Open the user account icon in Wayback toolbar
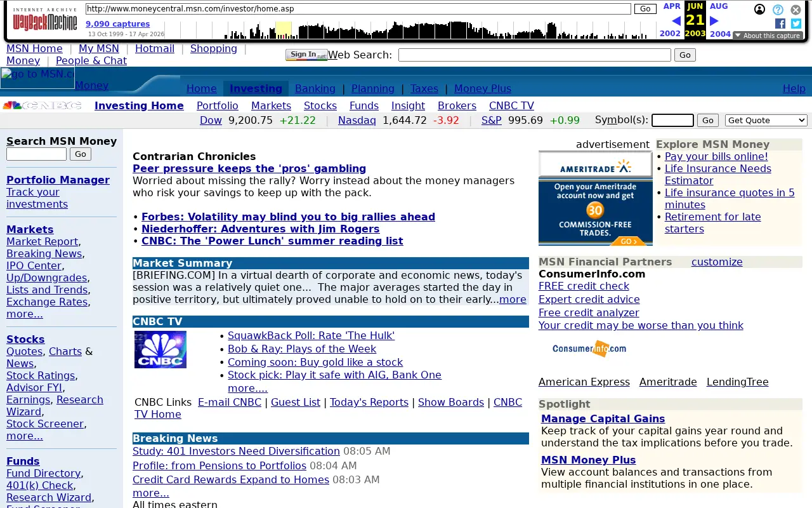 [759, 10]
